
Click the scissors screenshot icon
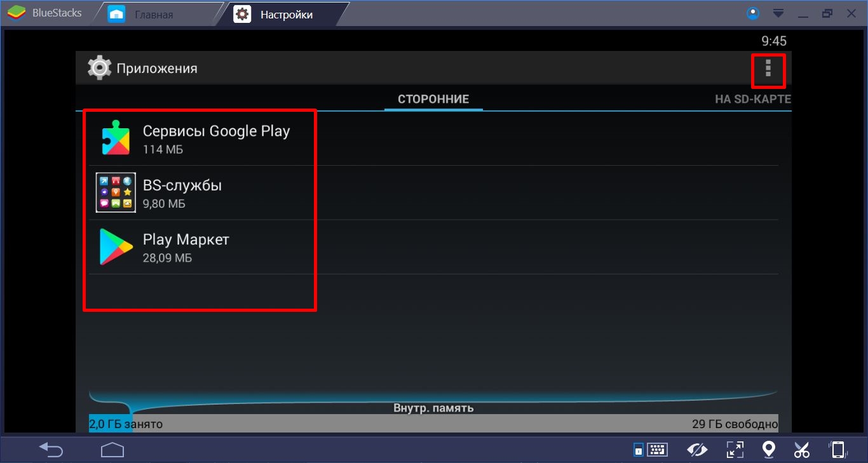click(802, 450)
